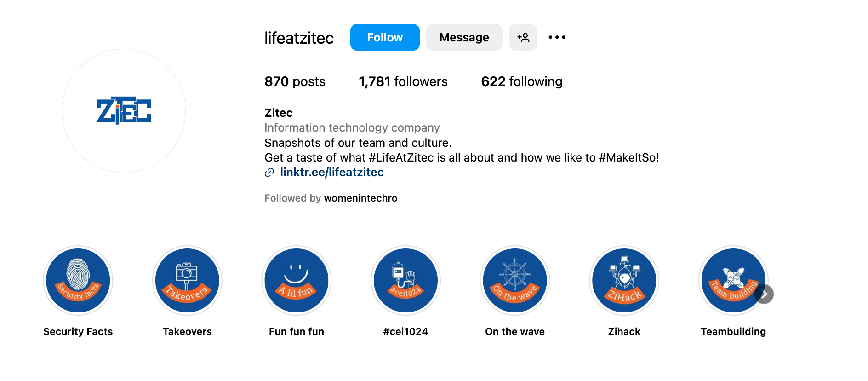Open the Zihack story highlight

coord(624,280)
